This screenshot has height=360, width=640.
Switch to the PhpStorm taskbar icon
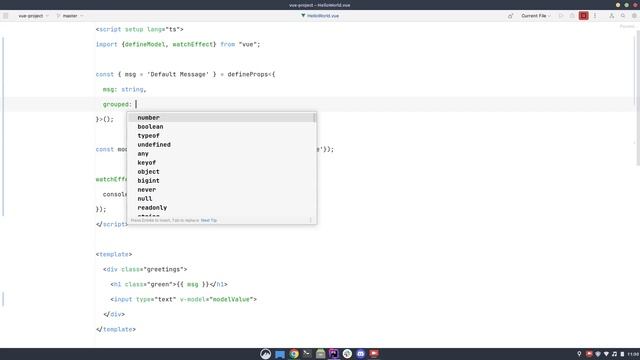pyautogui.click(x=334, y=354)
